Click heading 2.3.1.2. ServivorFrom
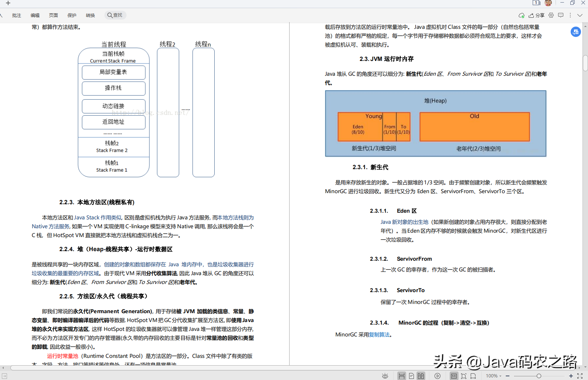The height and width of the screenshot is (380, 588). pyautogui.click(x=401, y=259)
